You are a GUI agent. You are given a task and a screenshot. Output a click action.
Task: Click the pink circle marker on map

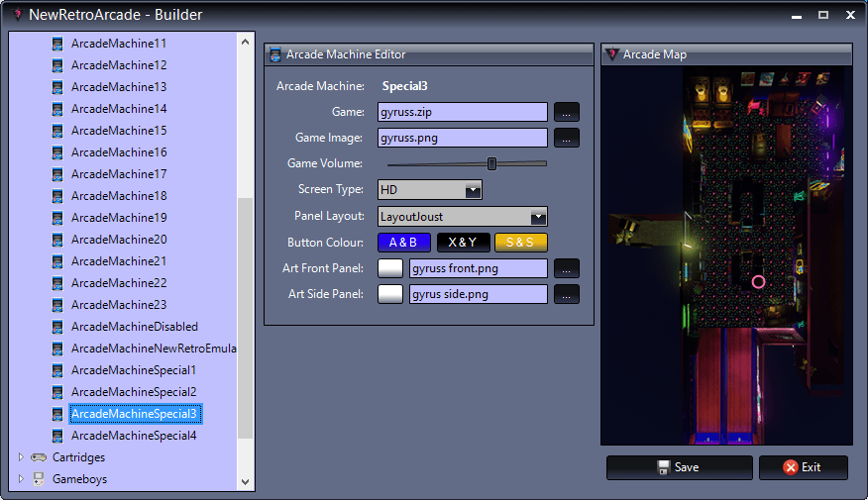tap(758, 282)
